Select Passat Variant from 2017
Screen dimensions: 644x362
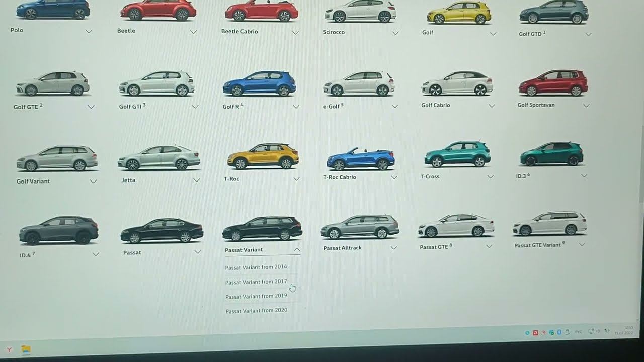click(x=256, y=282)
